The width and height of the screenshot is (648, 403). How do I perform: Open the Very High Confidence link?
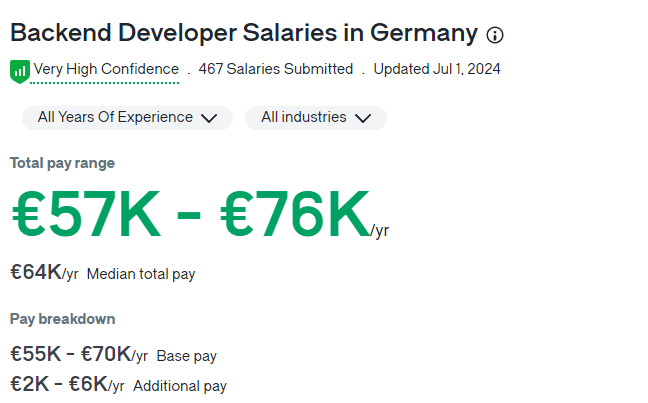coord(106,70)
